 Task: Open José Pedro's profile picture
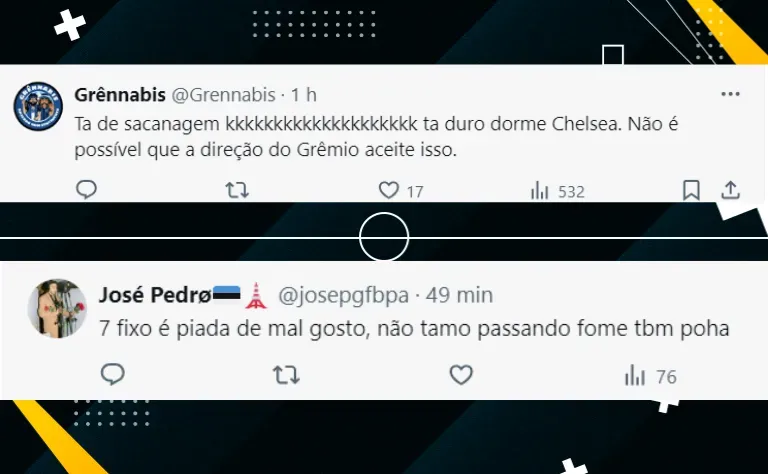point(57,308)
